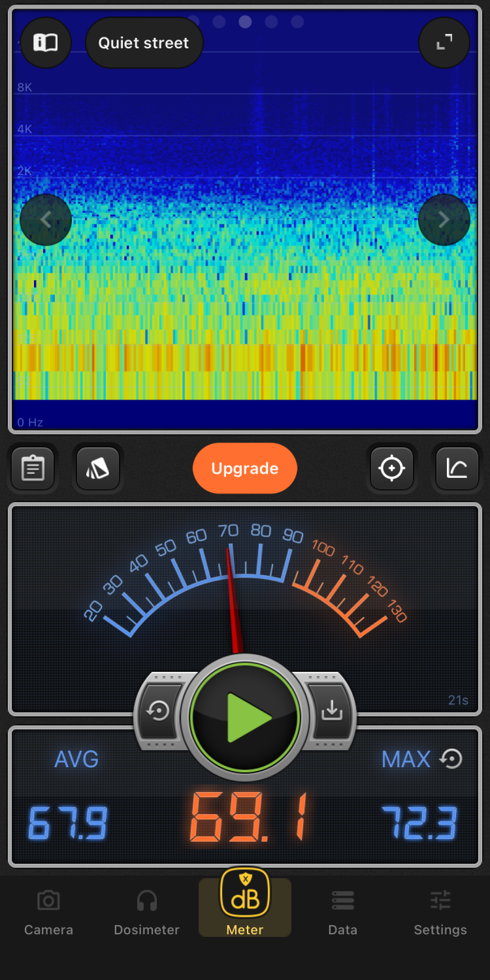Viewport: 490px width, 980px height.
Task: Open the book guide icon
Action: point(46,43)
